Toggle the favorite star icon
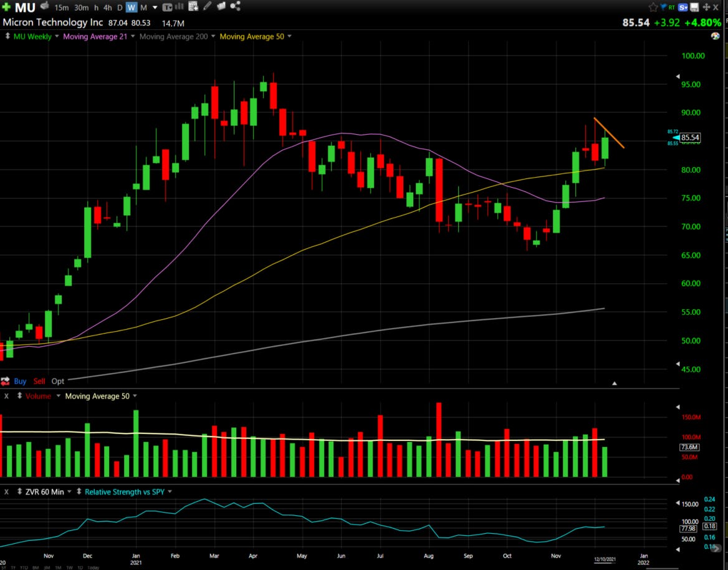The height and width of the screenshot is (570, 728). click(653, 7)
